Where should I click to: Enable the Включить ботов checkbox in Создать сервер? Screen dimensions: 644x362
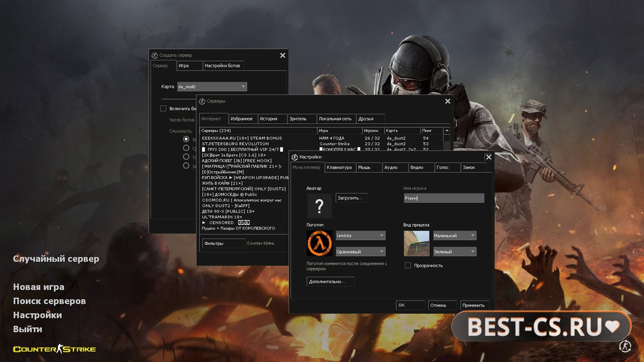[x=163, y=108]
